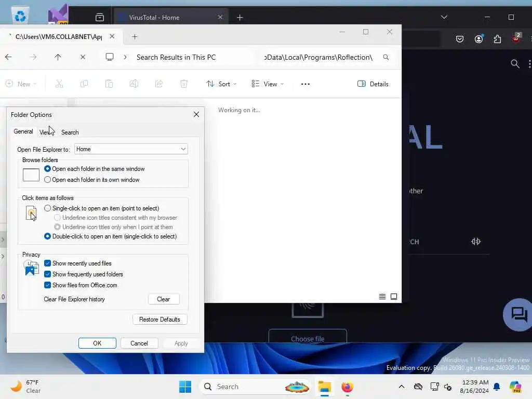
Task: Toggle Show files from Office.com checkbox
Action: point(47,285)
